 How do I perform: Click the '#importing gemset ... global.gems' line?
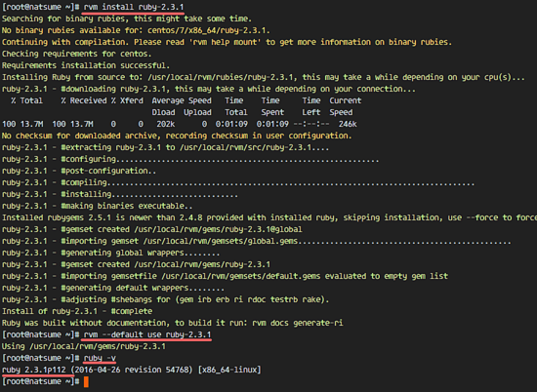coord(257,241)
